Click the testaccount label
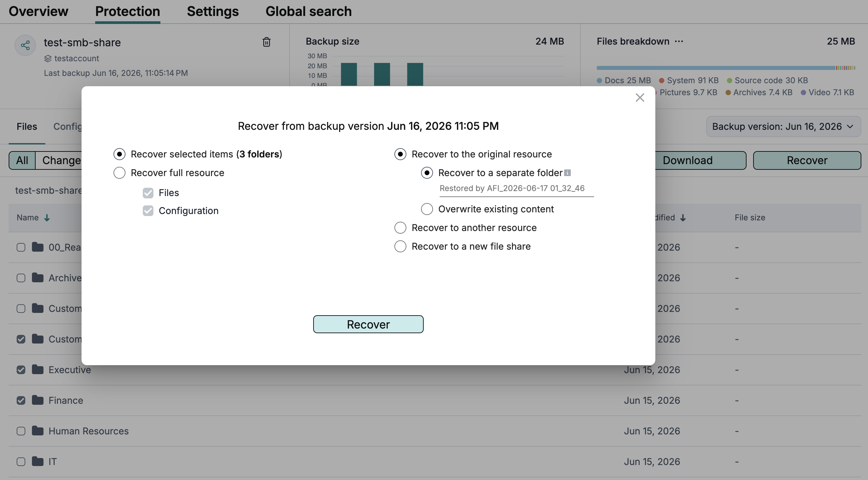The image size is (868, 480). click(77, 59)
